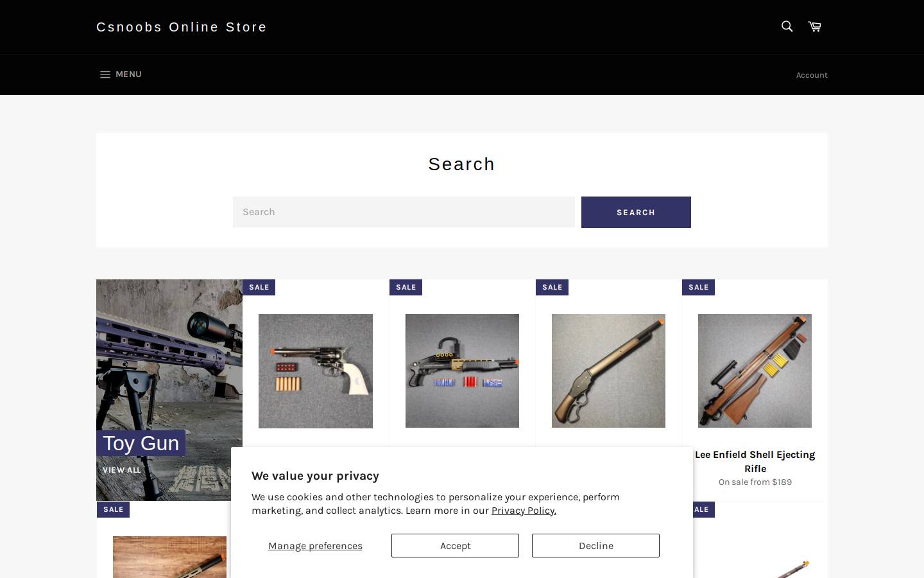The image size is (924, 578).
Task: Open the lever-action shotgun thumbnail
Action: pos(608,371)
